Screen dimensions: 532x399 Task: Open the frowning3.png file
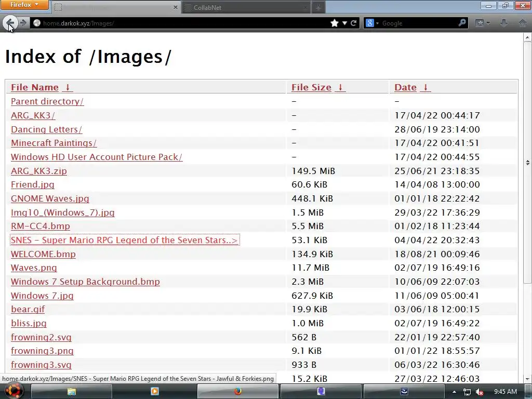pyautogui.click(x=42, y=351)
